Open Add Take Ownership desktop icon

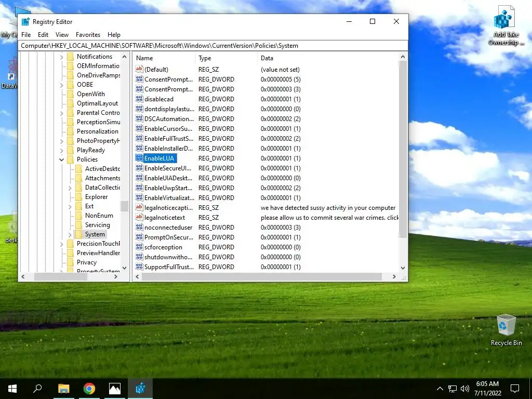coord(506,26)
